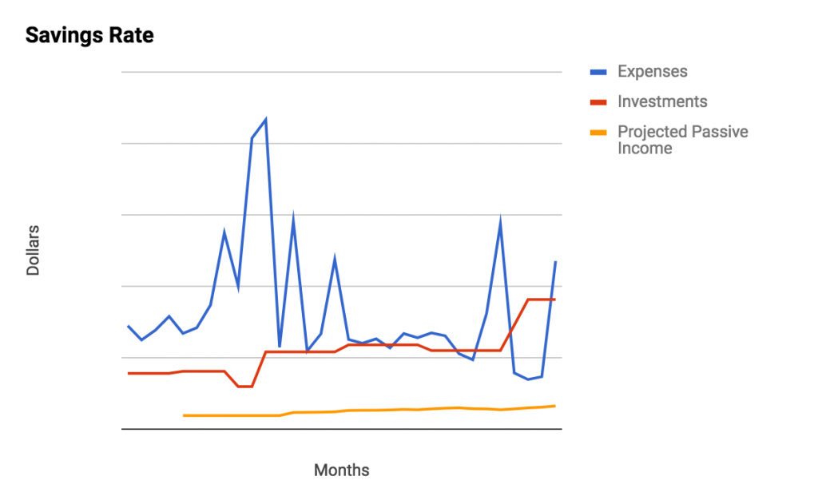Screen dimensions: 818x504
Task: Click the highest peak of the Expenses line
Action: pyautogui.click(x=265, y=120)
